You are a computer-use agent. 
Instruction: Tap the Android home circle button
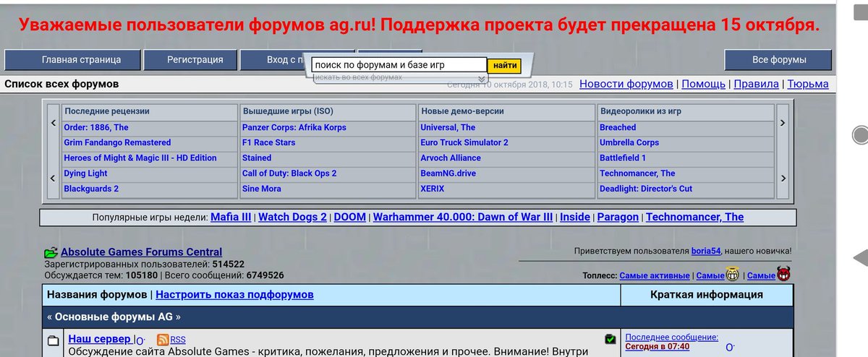[x=861, y=135]
